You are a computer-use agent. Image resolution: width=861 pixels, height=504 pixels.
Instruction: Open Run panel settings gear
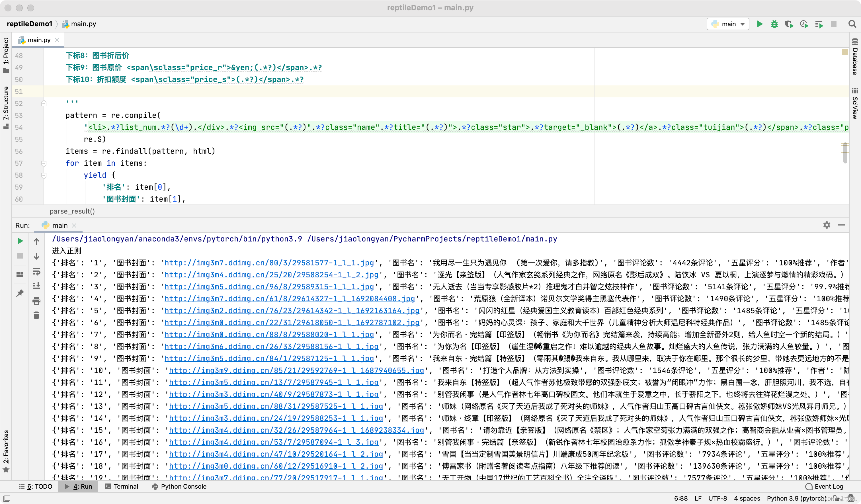click(827, 225)
